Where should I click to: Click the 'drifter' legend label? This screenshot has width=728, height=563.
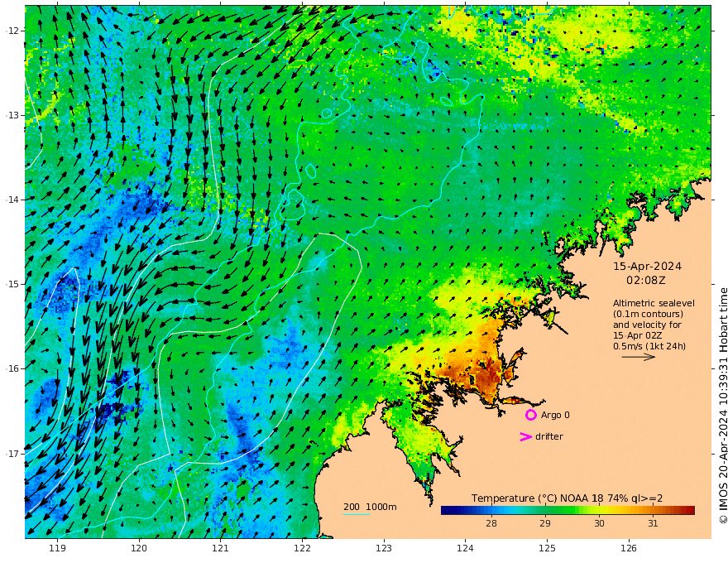pos(549,436)
